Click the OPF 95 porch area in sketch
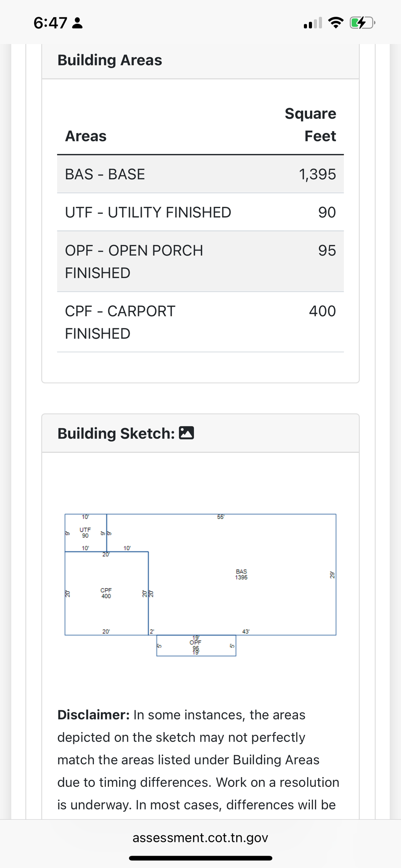401x868 pixels. 195,645
